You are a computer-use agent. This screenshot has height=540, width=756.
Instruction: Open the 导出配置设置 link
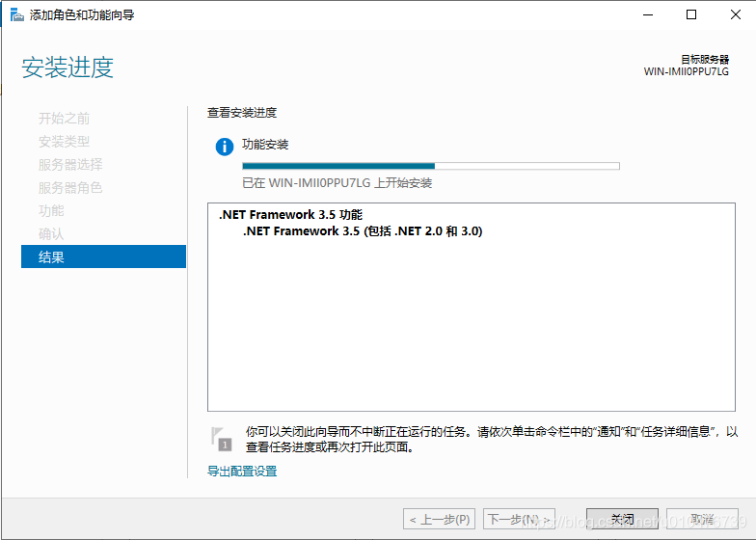pyautogui.click(x=242, y=472)
